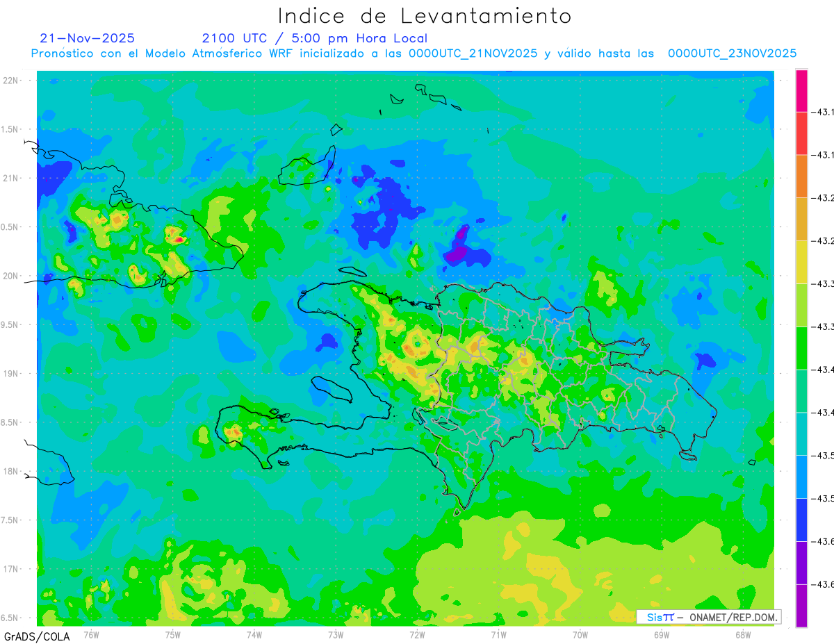Click the '76W' longitude label
Screen dimensions: 834x644
coord(91,635)
